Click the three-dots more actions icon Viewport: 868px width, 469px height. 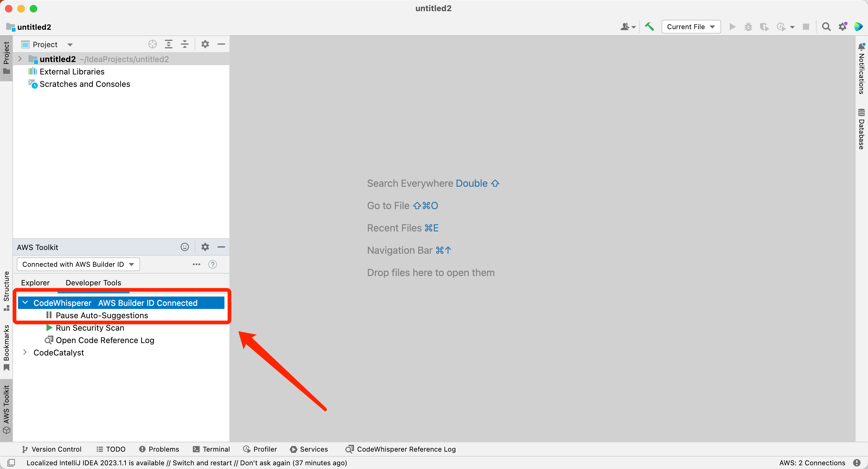pyautogui.click(x=197, y=264)
